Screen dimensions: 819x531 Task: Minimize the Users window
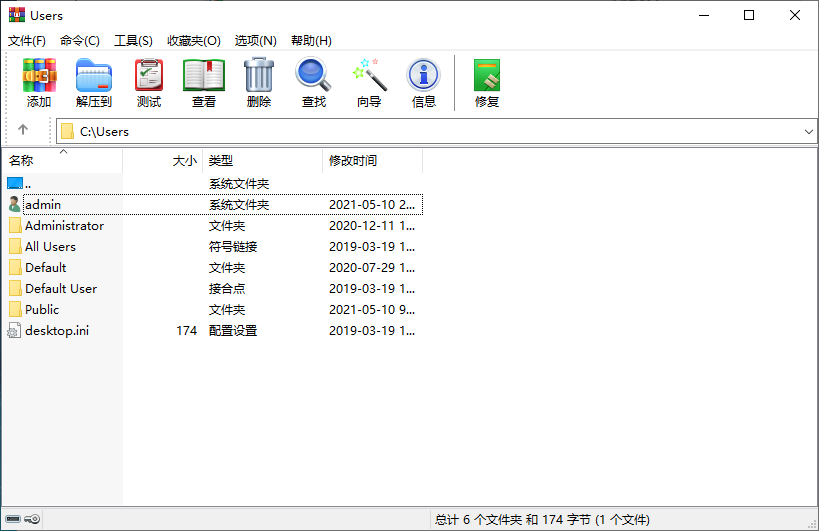pyautogui.click(x=704, y=15)
